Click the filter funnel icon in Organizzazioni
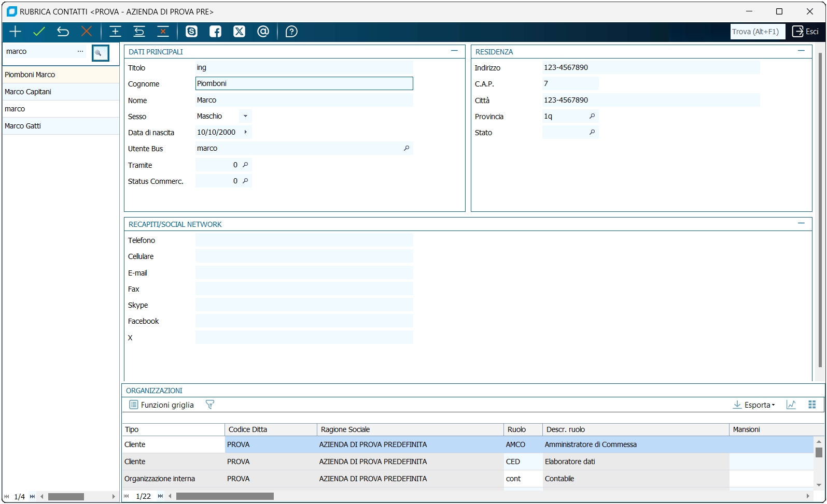Viewport: 827px width, 504px height. coord(210,405)
